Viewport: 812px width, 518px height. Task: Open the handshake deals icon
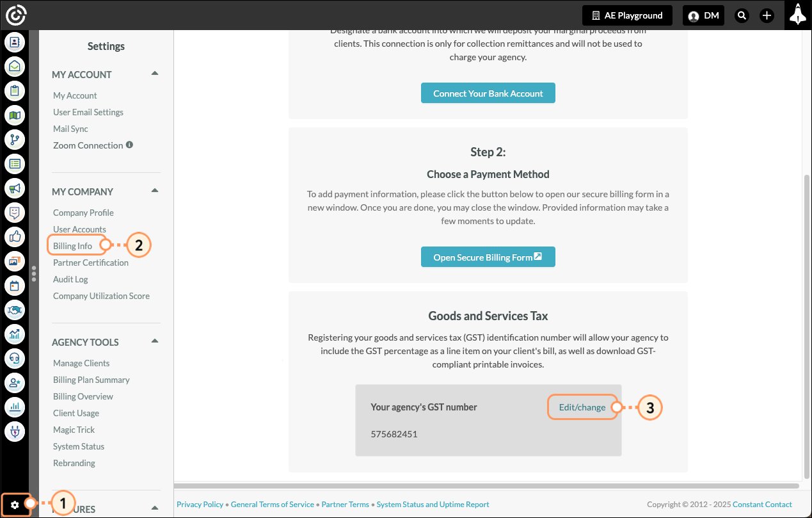click(15, 309)
